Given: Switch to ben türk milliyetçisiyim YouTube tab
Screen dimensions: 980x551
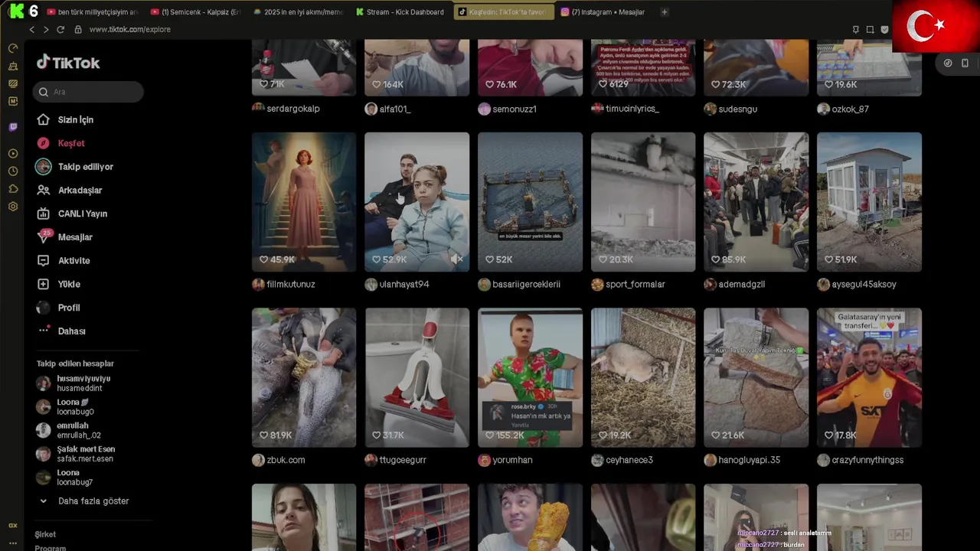Looking at the screenshot, I should point(93,12).
